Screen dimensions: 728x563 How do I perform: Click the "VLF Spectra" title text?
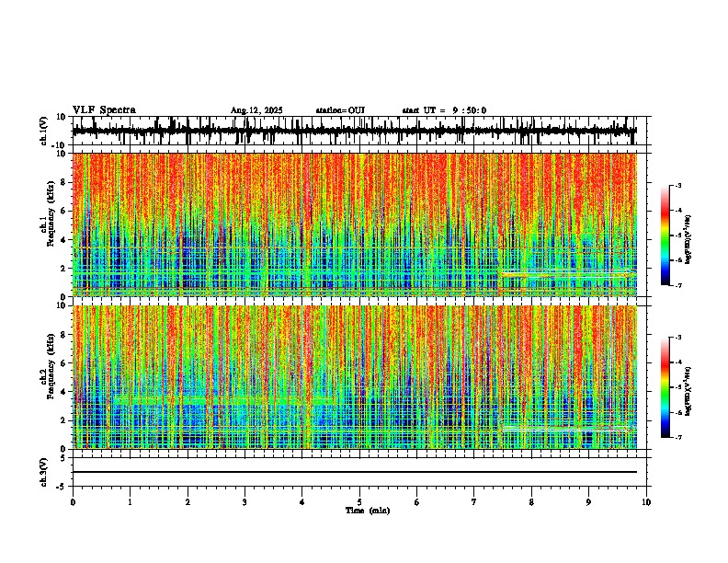(104, 110)
